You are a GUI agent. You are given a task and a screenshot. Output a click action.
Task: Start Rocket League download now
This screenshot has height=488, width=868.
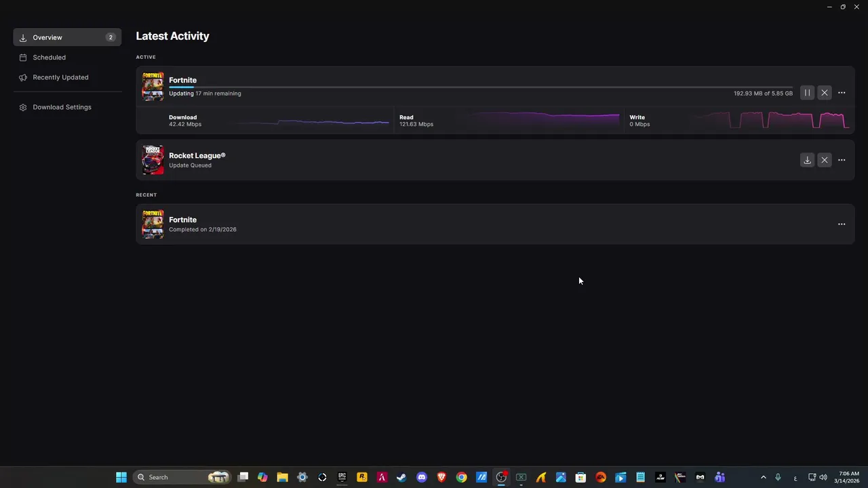coord(807,160)
